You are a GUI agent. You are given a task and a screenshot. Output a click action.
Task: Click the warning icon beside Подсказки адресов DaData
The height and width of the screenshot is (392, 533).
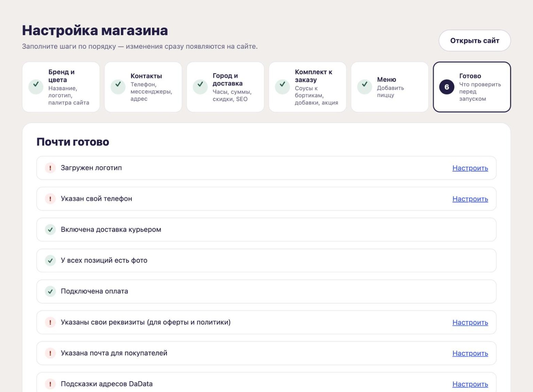[50, 384]
